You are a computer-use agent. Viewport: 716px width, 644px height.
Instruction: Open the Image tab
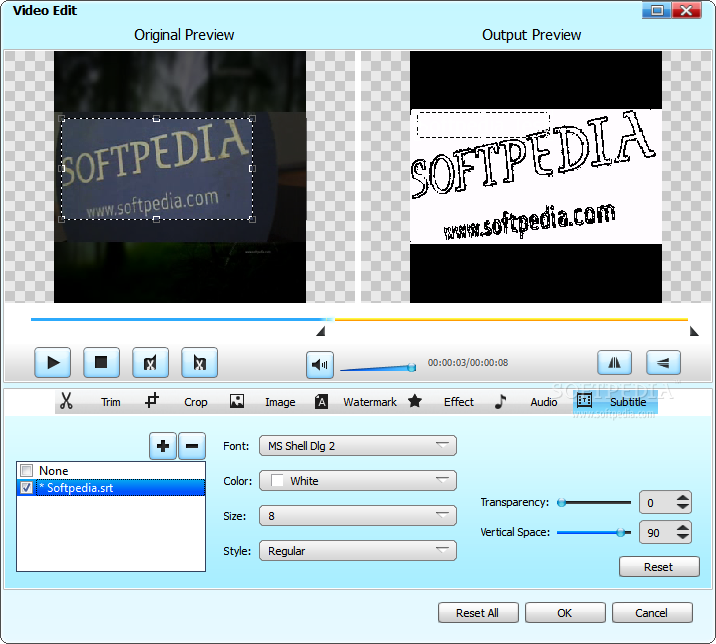280,402
